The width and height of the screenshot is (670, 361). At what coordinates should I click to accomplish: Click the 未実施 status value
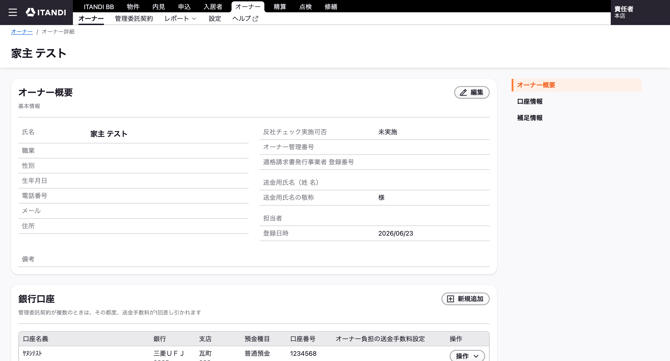coord(388,132)
